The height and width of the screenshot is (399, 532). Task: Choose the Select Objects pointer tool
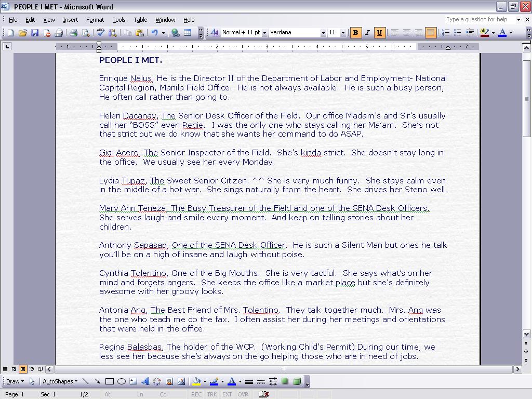[32, 381]
